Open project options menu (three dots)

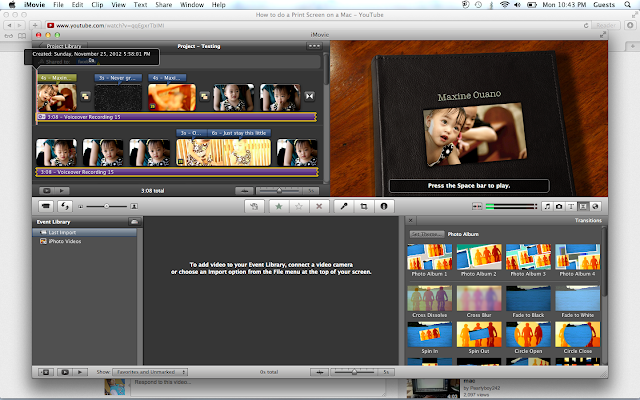click(x=314, y=46)
